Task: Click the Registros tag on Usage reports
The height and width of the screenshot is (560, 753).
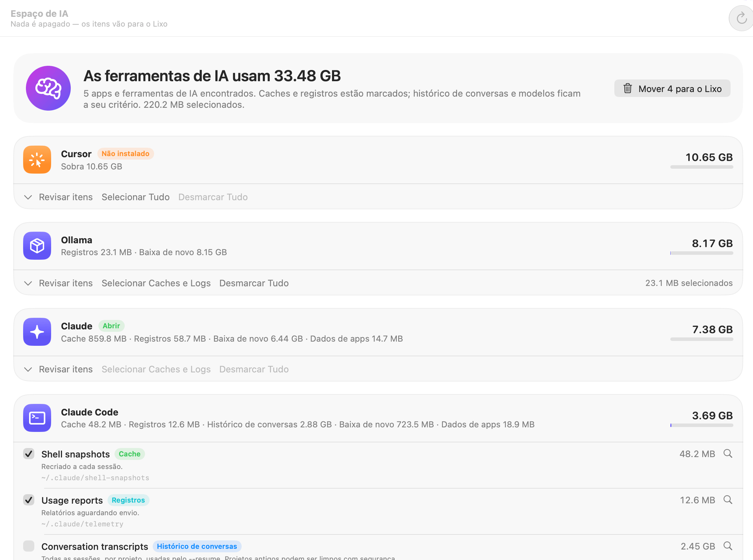Action: [x=128, y=500]
